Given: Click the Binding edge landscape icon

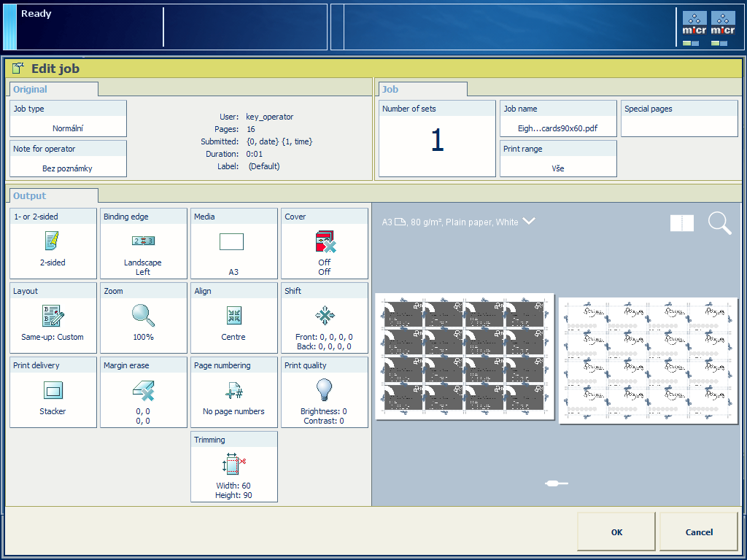Looking at the screenshot, I should [143, 241].
